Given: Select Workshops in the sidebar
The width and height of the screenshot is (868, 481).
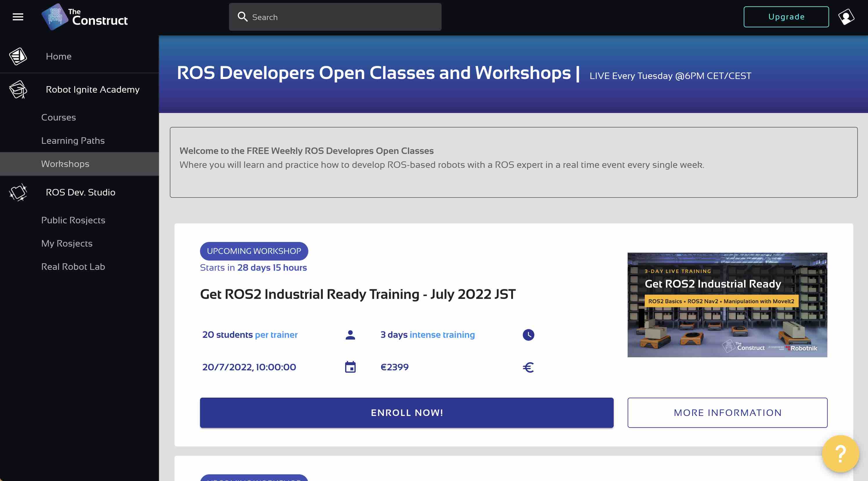Looking at the screenshot, I should point(79,164).
